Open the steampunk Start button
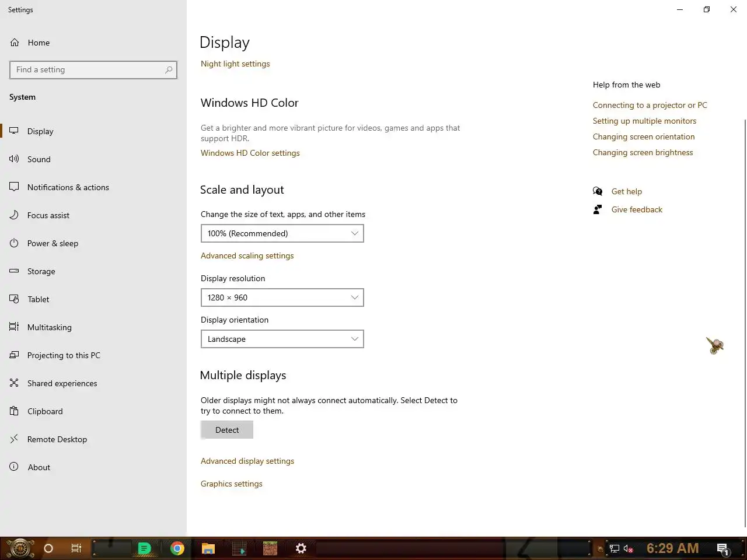747x560 pixels. (19, 548)
